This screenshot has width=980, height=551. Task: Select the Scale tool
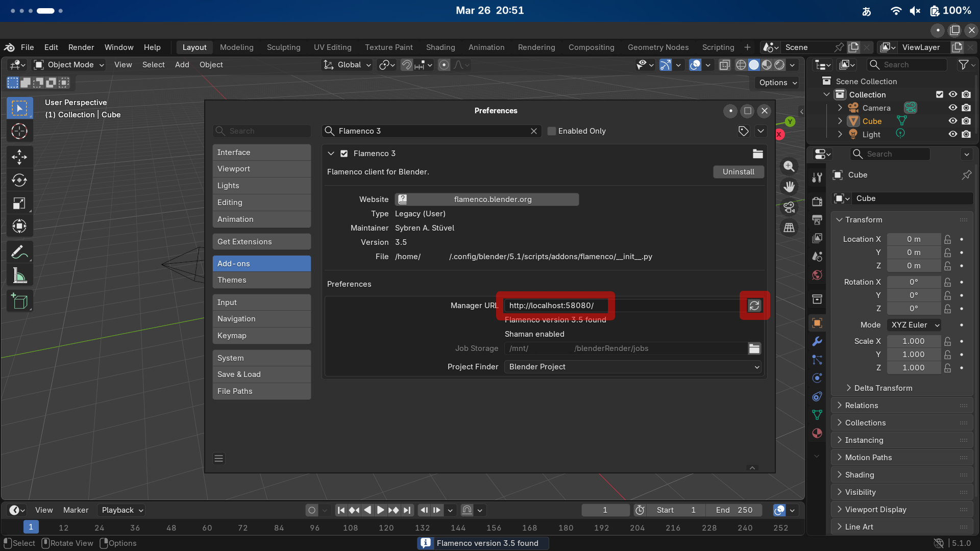pyautogui.click(x=19, y=203)
